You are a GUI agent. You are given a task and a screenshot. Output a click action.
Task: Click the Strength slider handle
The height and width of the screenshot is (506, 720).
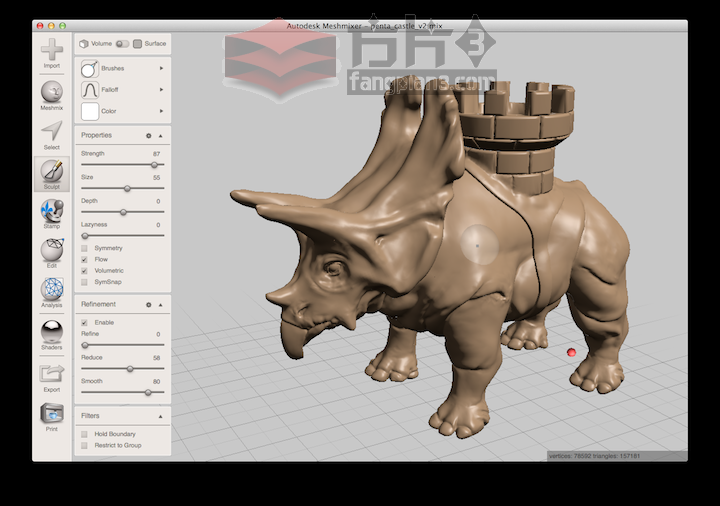coord(154,165)
